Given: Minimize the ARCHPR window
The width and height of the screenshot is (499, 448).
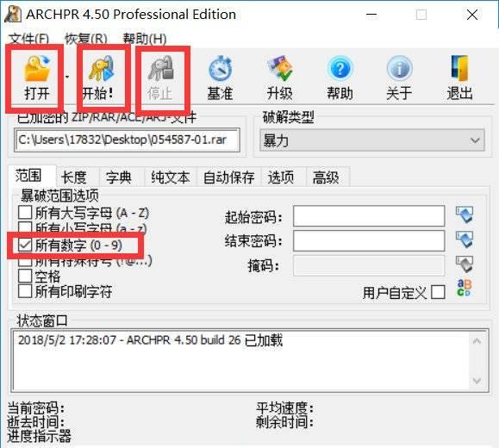Looking at the screenshot, I should pyautogui.click(x=371, y=15).
